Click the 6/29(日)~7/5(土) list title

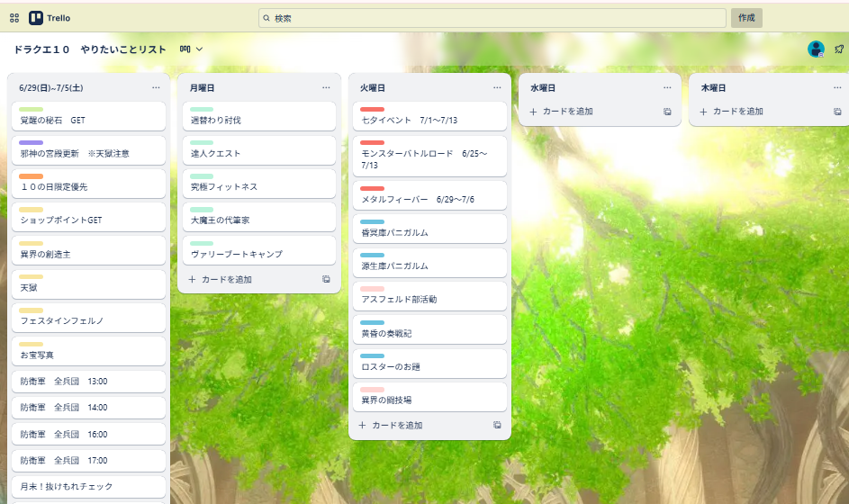51,87
